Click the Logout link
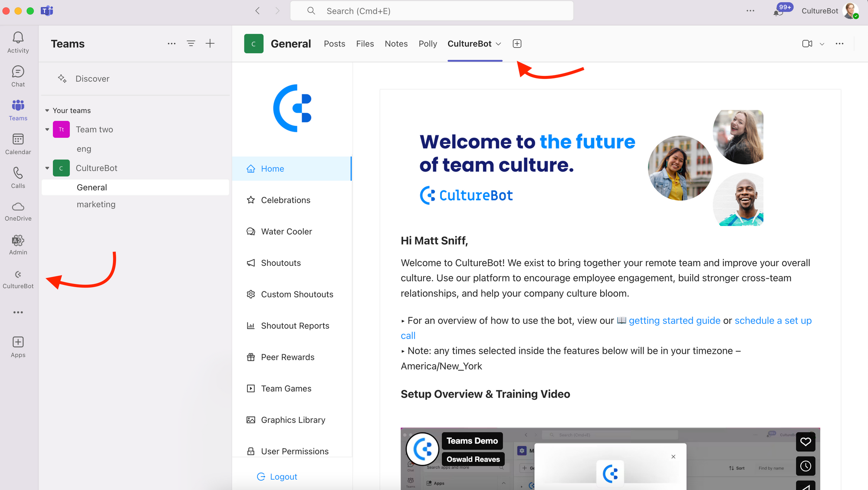The width and height of the screenshot is (868, 490). [277, 477]
